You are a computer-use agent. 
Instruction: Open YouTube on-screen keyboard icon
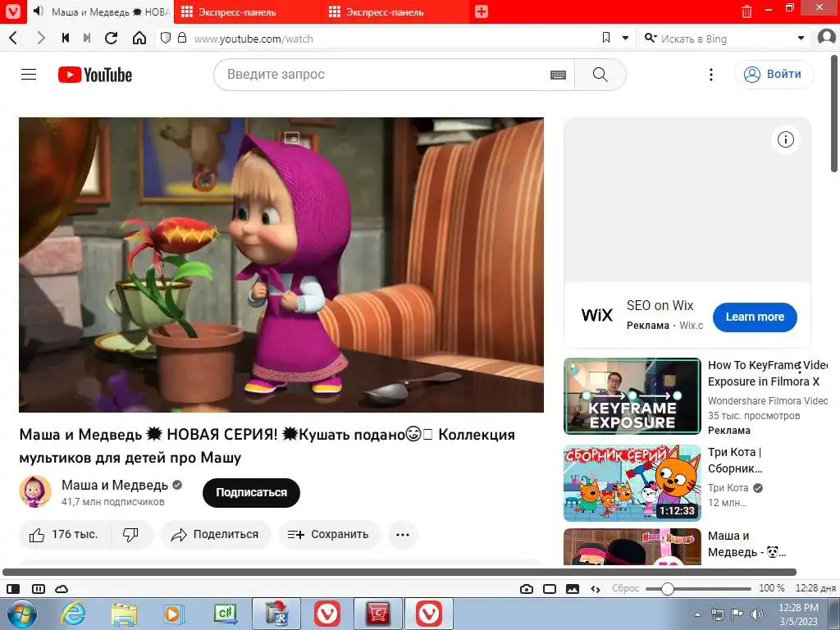tap(558, 75)
